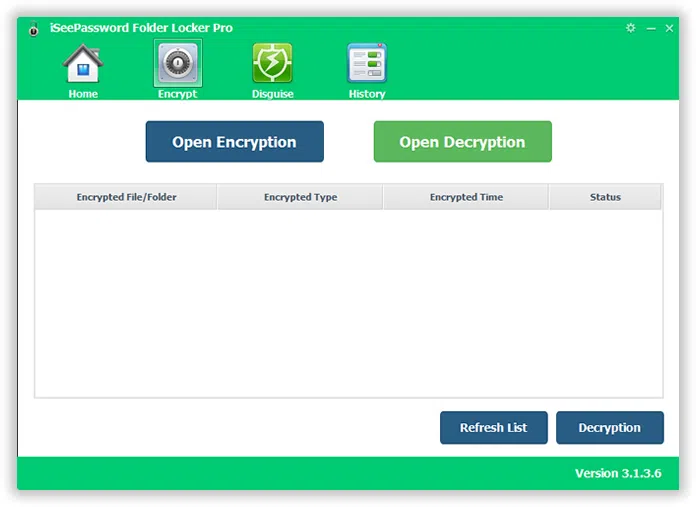Sort by Encrypted File/Folder column header

click(126, 197)
